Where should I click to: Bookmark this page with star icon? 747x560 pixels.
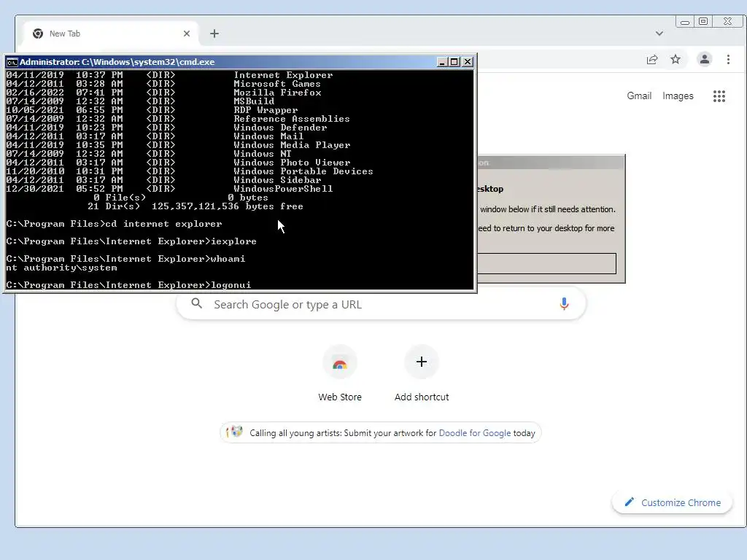pos(676,60)
